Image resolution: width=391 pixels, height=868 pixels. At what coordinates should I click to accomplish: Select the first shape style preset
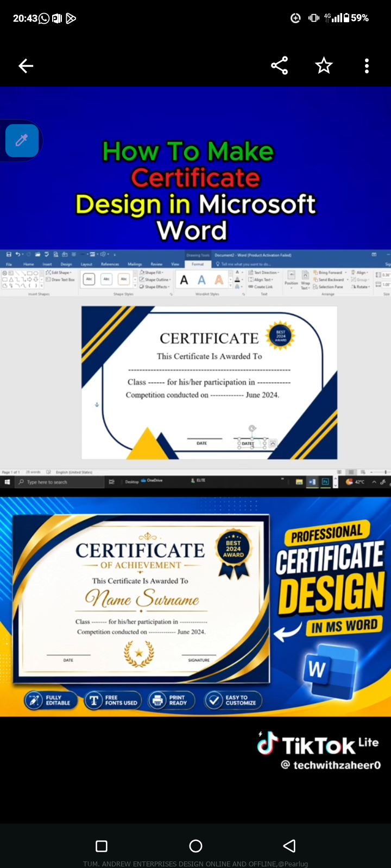(x=89, y=279)
